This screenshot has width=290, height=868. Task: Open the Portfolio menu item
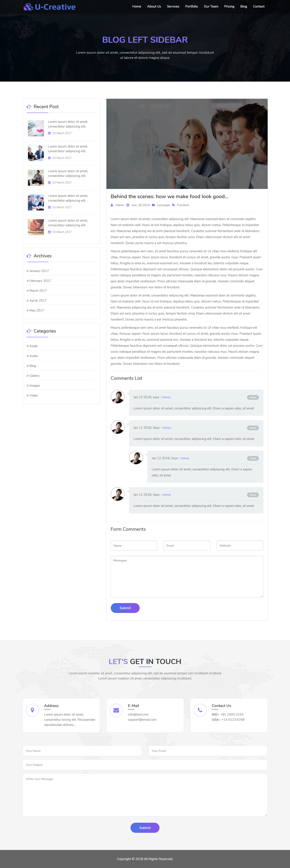point(192,6)
